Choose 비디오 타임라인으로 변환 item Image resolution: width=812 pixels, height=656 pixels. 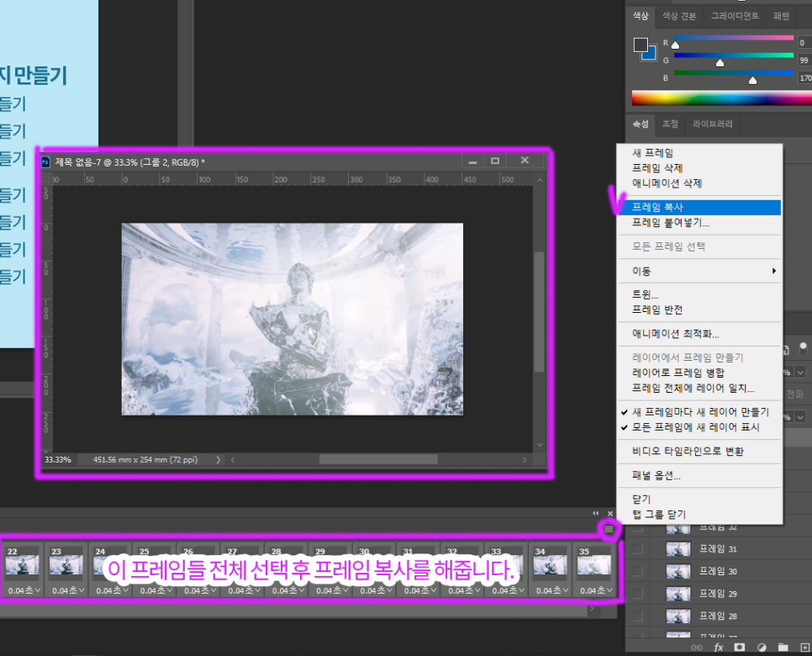click(699, 452)
